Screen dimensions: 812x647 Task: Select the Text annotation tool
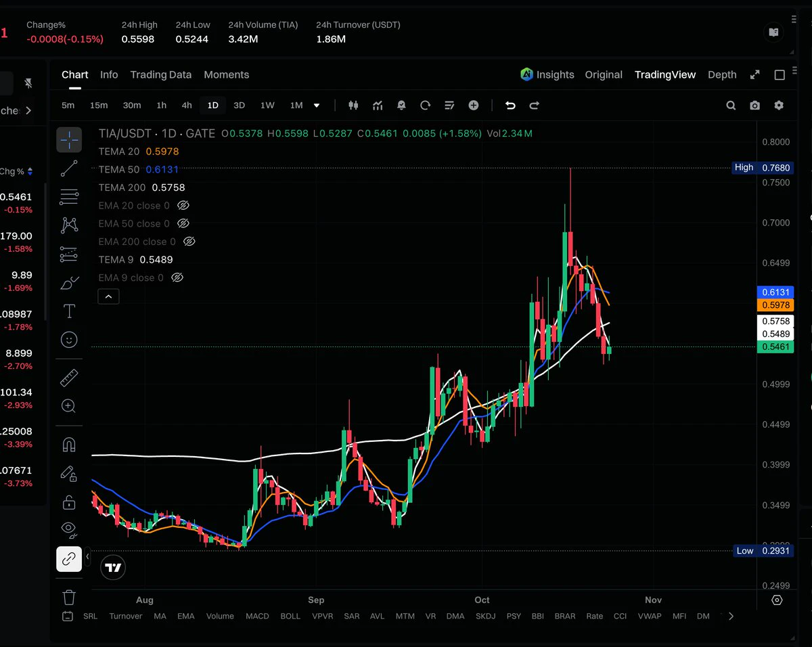pos(69,311)
